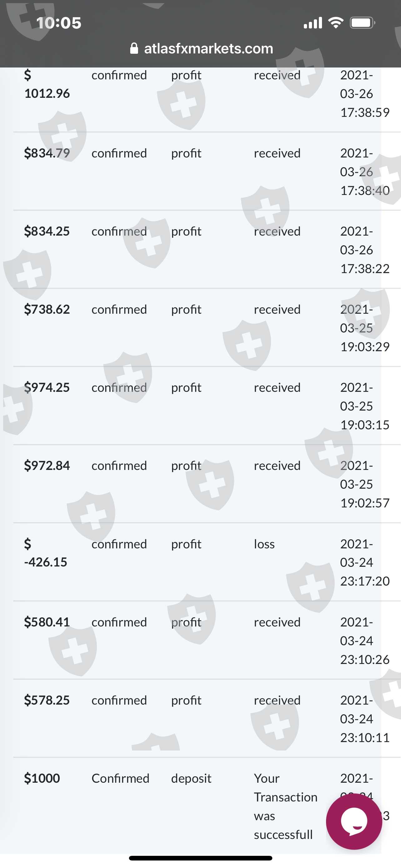The image size is (401, 868).
Task: Select the $972.84 profit row amount
Action: pos(47,466)
